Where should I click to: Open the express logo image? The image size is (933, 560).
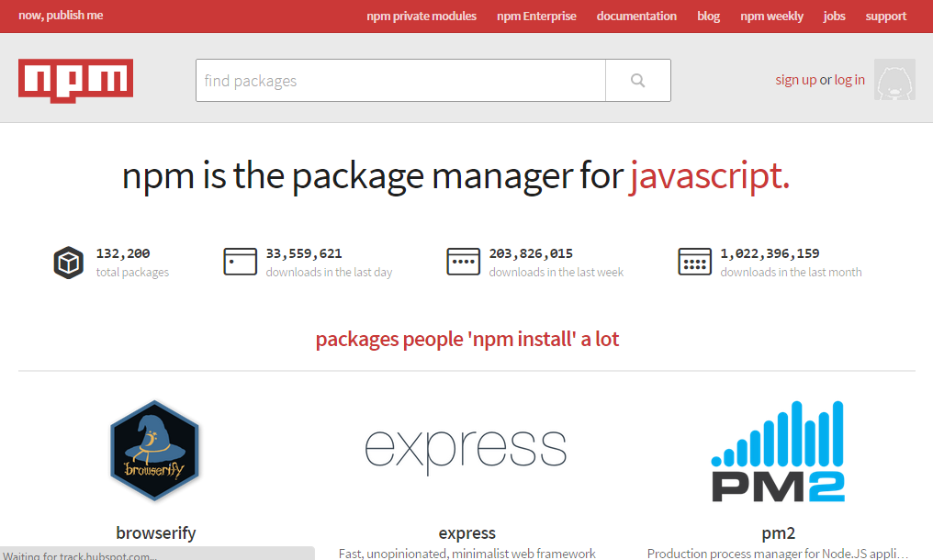point(466,451)
